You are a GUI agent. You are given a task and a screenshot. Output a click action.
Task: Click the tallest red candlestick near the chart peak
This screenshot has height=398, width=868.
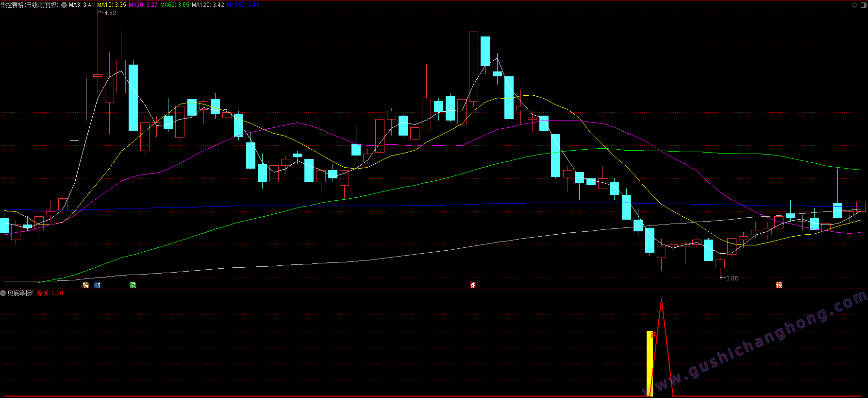pyautogui.click(x=473, y=67)
